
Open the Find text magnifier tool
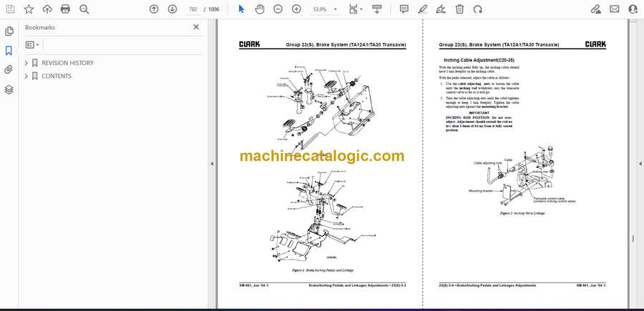(84, 9)
